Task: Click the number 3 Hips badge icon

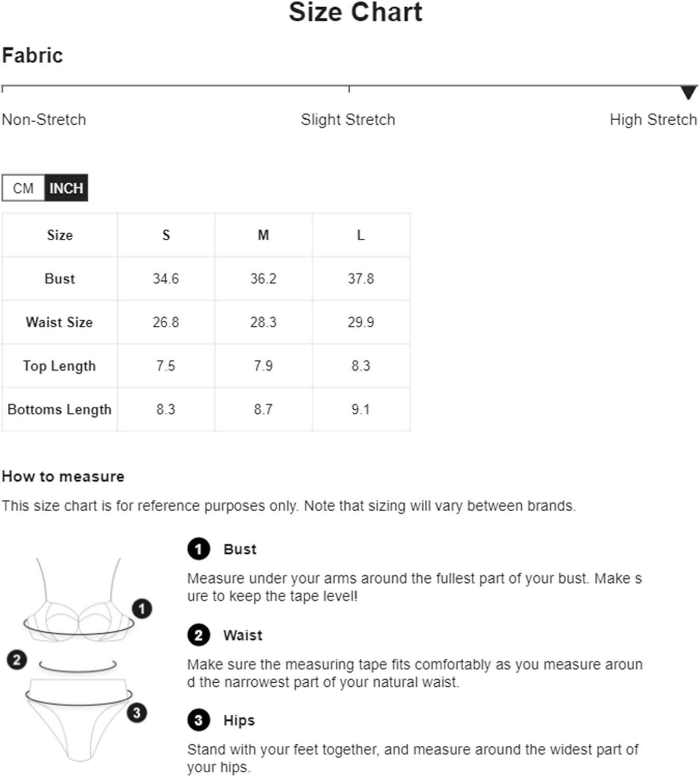Action: [x=198, y=720]
